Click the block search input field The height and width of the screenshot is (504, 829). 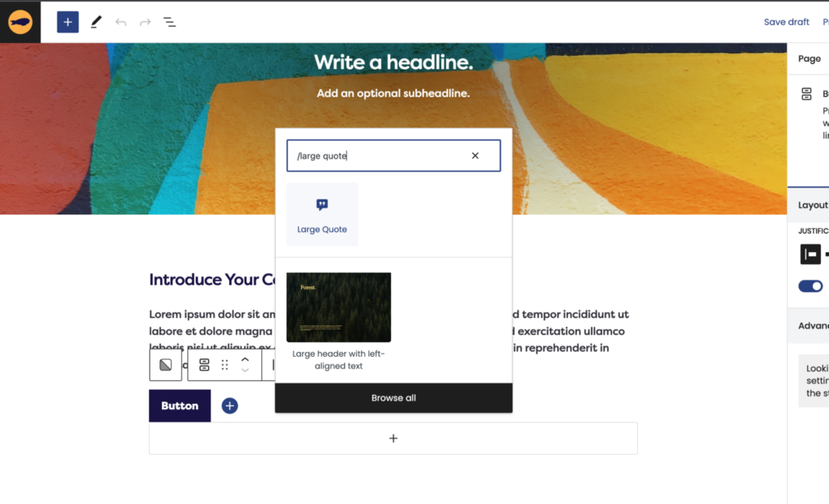[x=376, y=155]
